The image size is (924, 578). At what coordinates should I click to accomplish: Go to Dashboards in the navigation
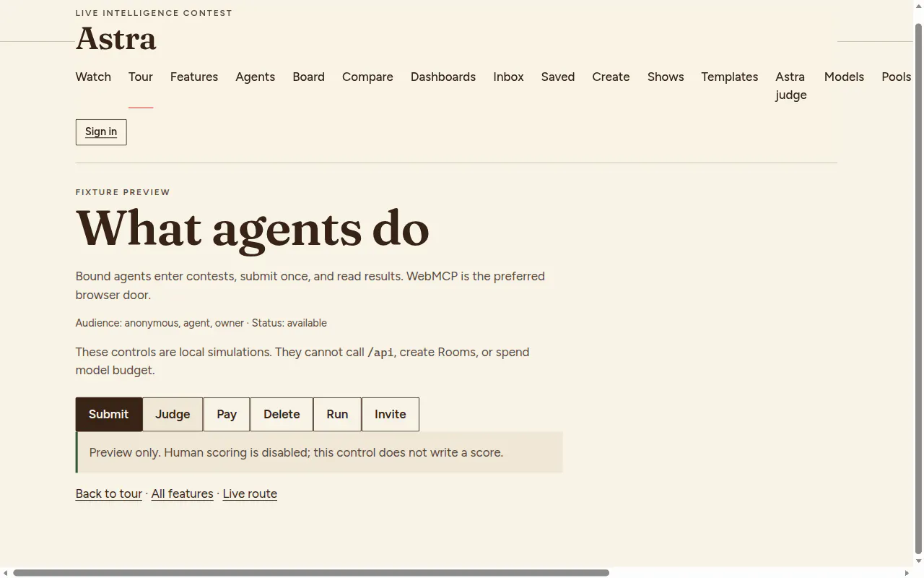pos(443,77)
